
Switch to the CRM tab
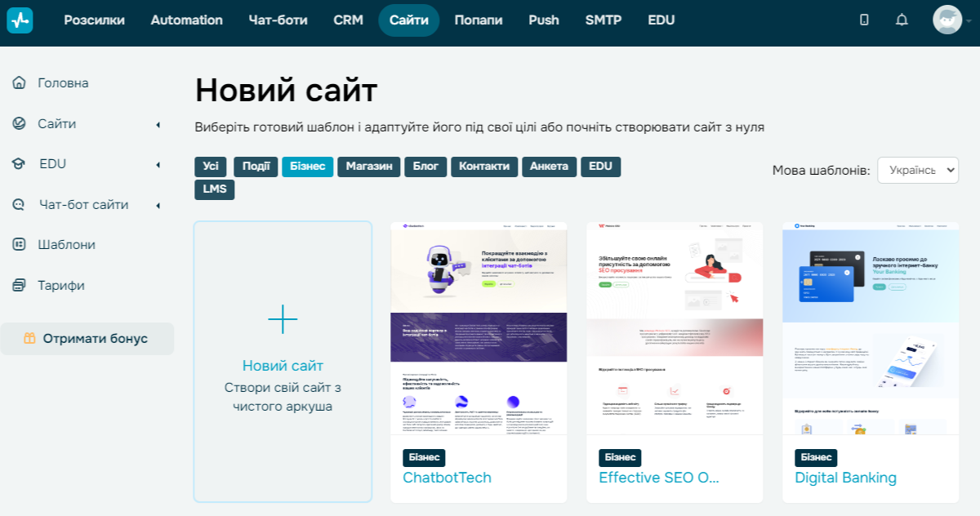[349, 20]
